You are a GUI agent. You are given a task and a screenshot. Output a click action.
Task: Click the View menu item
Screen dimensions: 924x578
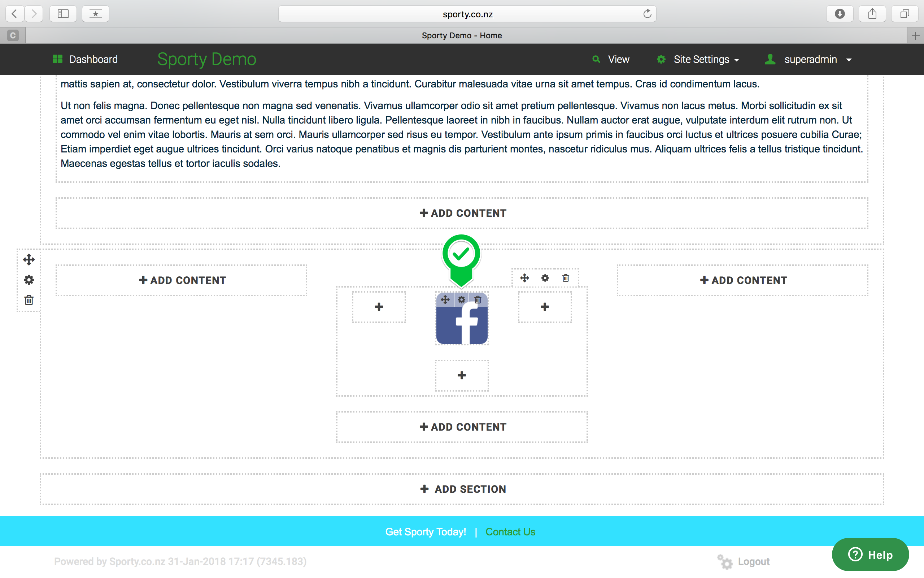click(619, 59)
